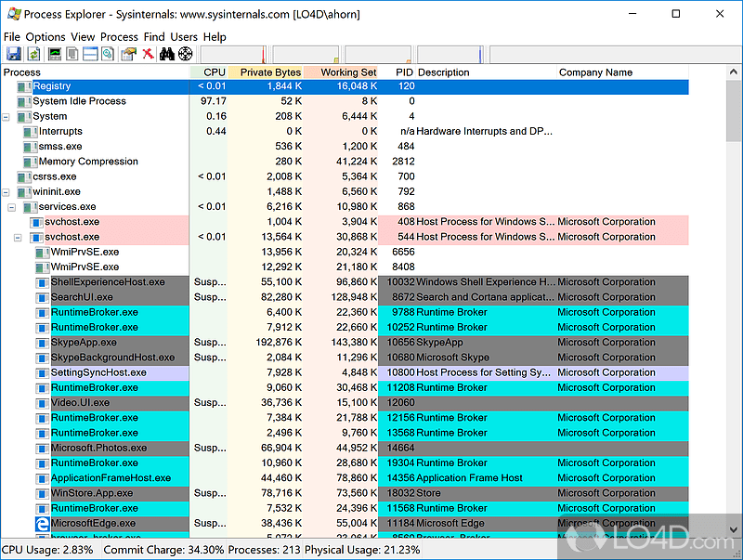Open the System Information graph viewer
The height and width of the screenshot is (560, 743).
tap(54, 53)
